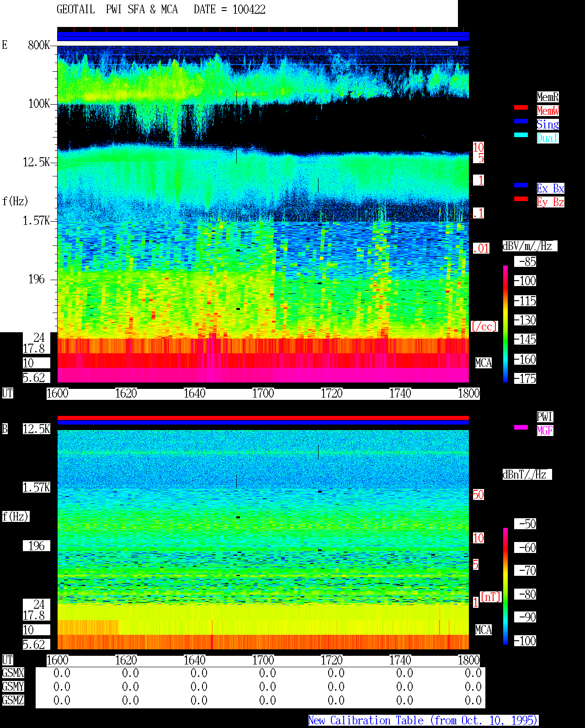The image size is (585, 728).
Task: Click the 800K frequency axis label
Action: click(x=39, y=45)
